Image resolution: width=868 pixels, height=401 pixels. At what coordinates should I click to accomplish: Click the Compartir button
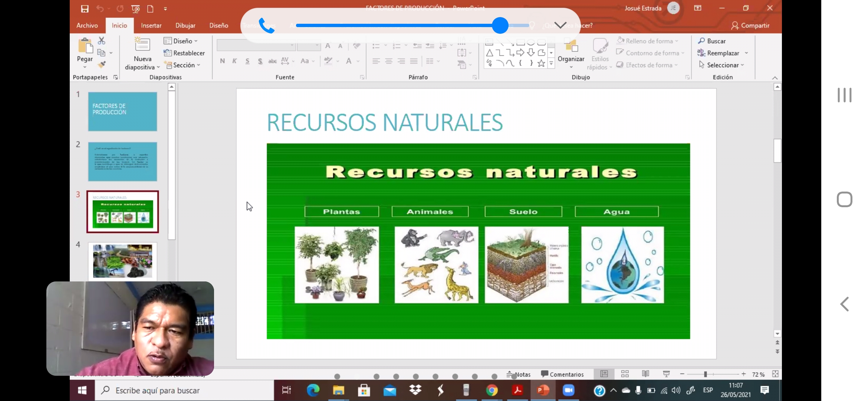tap(750, 25)
